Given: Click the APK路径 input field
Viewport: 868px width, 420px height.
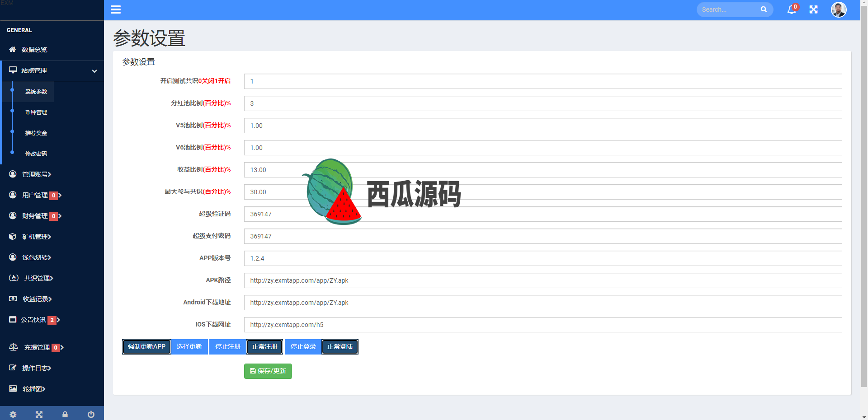Looking at the screenshot, I should (543, 280).
